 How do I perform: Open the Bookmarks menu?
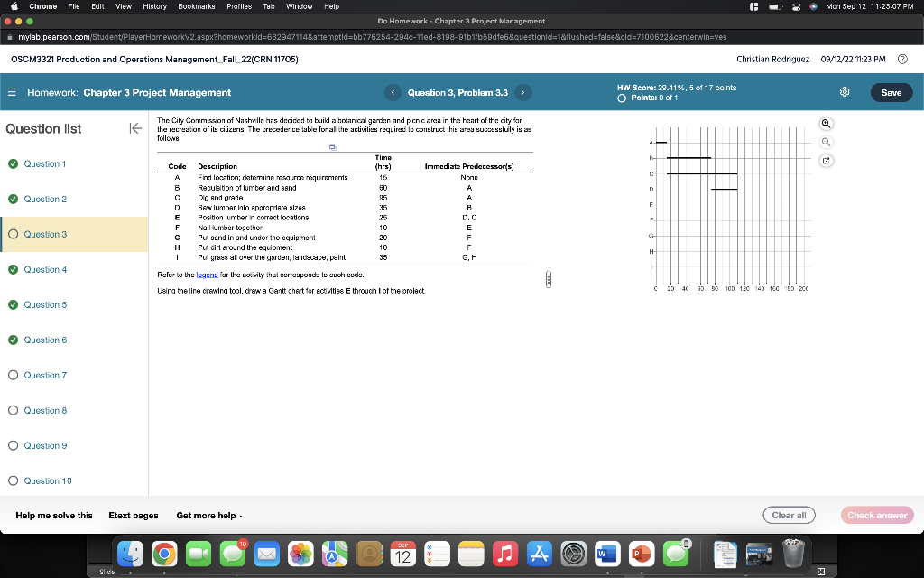[x=196, y=6]
